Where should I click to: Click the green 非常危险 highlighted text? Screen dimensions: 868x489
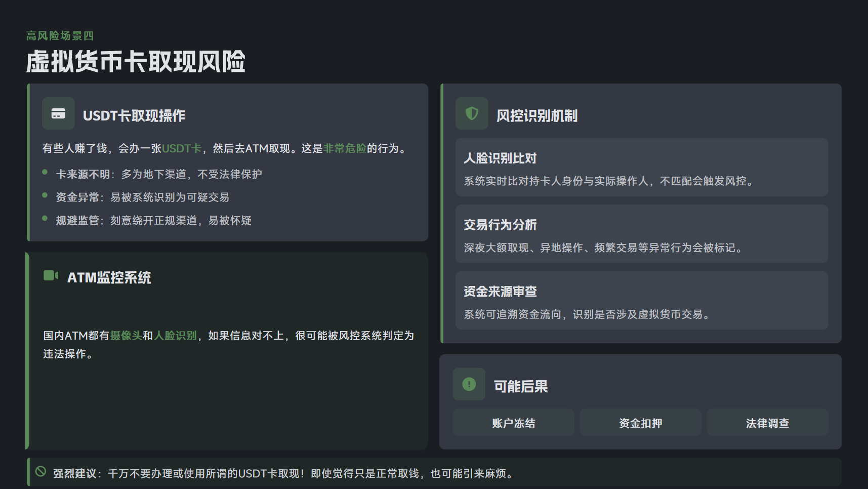(x=345, y=148)
